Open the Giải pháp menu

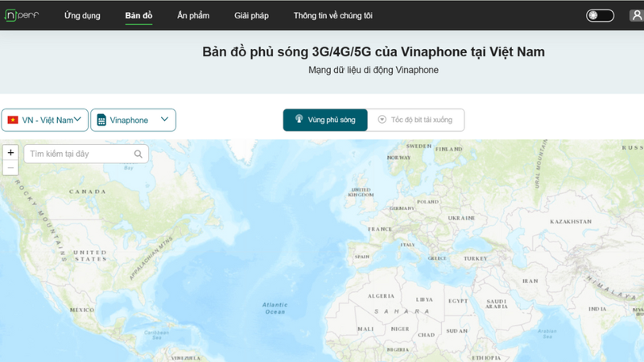[251, 15]
